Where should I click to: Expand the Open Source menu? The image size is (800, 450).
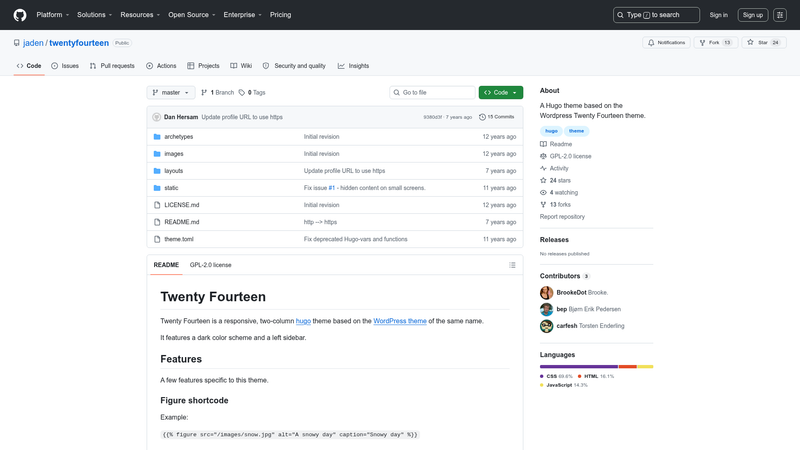192,15
